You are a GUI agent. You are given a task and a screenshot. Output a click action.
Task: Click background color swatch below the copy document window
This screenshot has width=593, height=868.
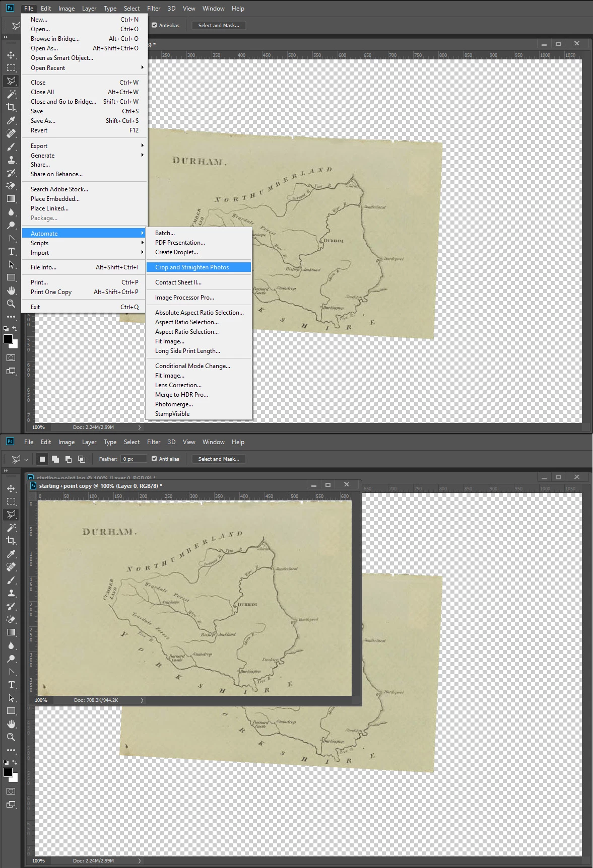[x=15, y=778]
